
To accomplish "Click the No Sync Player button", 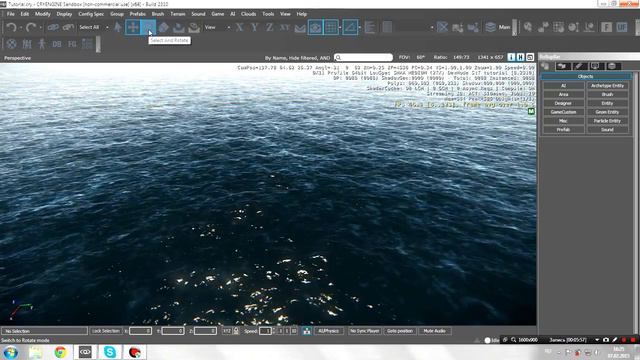I will point(364,331).
